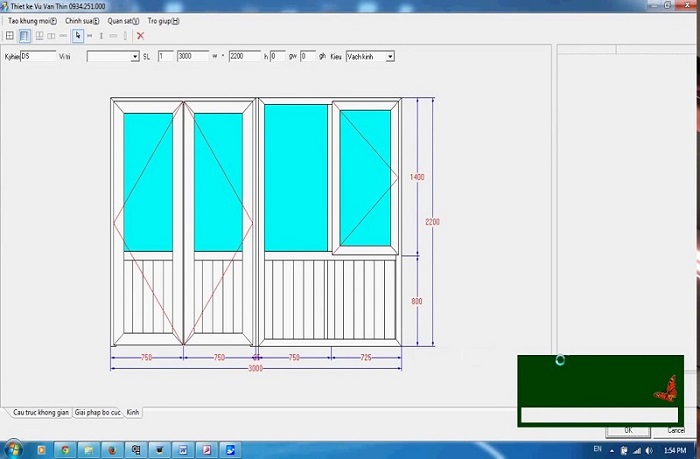The image size is (700, 459).
Task: Open the Kieu dropdown showing Vach kinh
Action: coord(370,57)
